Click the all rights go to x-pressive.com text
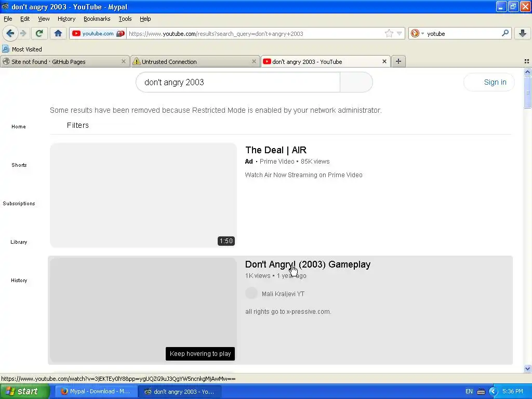Screen dimensions: 532x399 coord(288,312)
